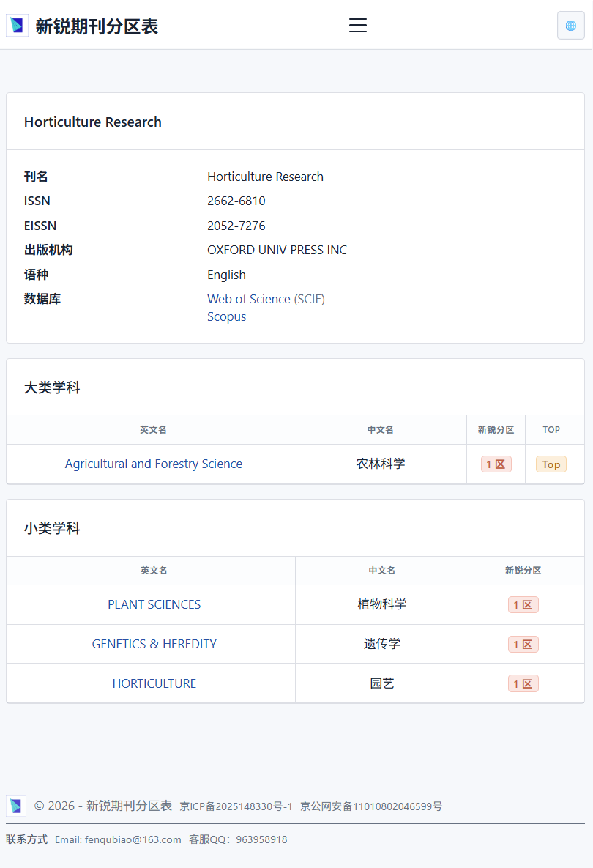The height and width of the screenshot is (868, 593).
Task: Click the site logo icon in header
Action: pos(17,26)
